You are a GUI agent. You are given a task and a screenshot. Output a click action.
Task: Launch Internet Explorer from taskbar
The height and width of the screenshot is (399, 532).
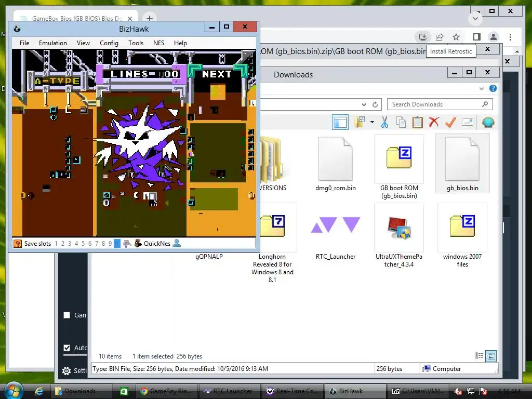38,391
